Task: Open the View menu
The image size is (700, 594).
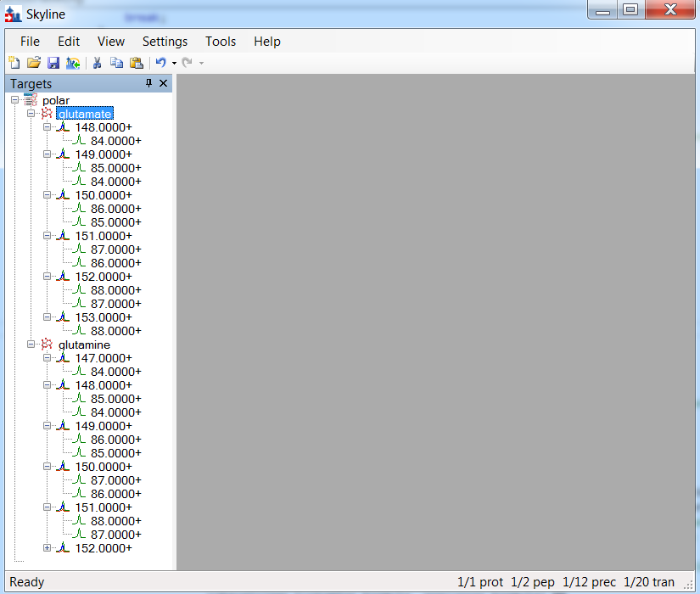Action: (x=111, y=42)
